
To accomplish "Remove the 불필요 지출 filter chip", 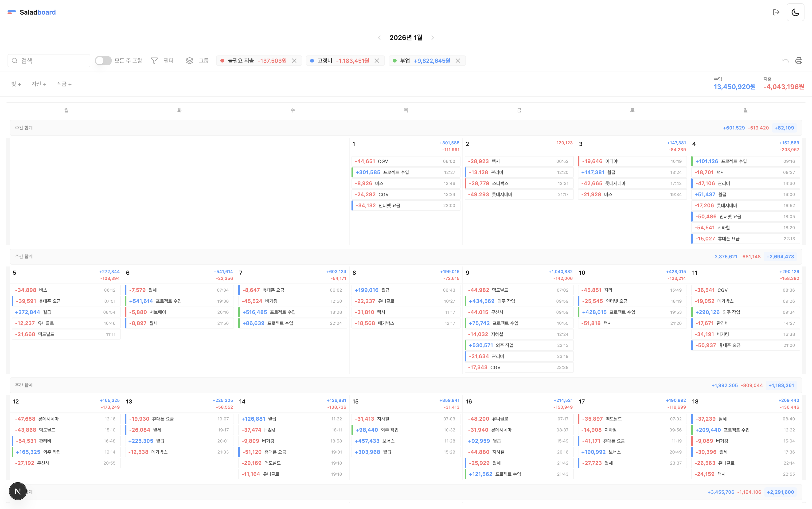I will tap(294, 61).
